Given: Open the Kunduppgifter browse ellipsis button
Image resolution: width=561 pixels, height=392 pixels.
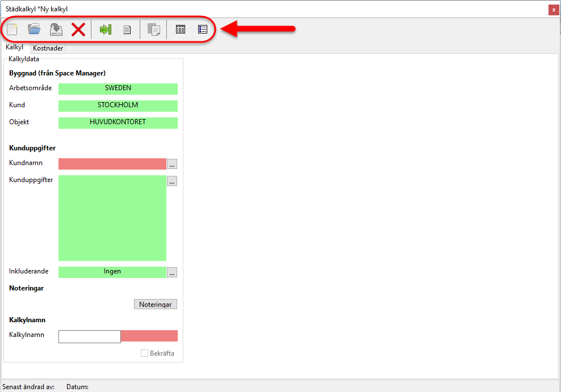Looking at the screenshot, I should point(172,181).
